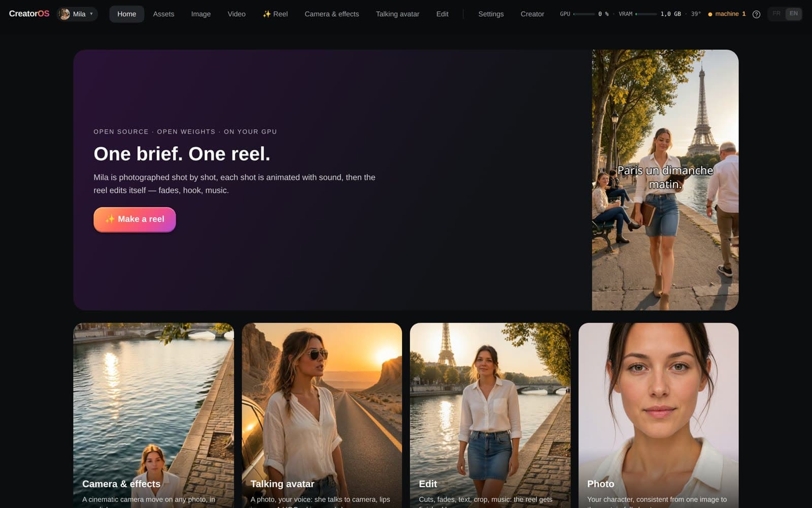Open the Talking avatar nav tab
Viewport: 812px width, 508px height.
click(x=397, y=14)
